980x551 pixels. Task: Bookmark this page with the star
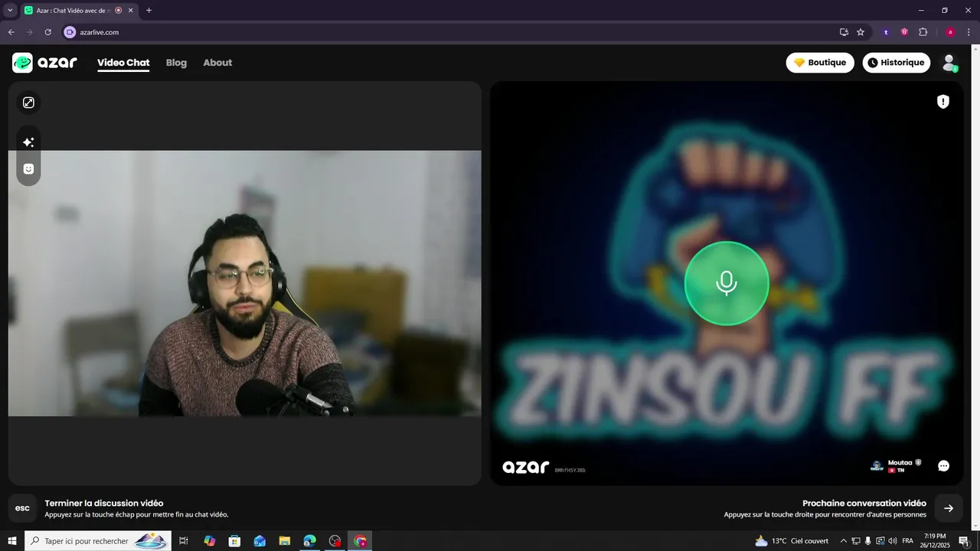[861, 32]
